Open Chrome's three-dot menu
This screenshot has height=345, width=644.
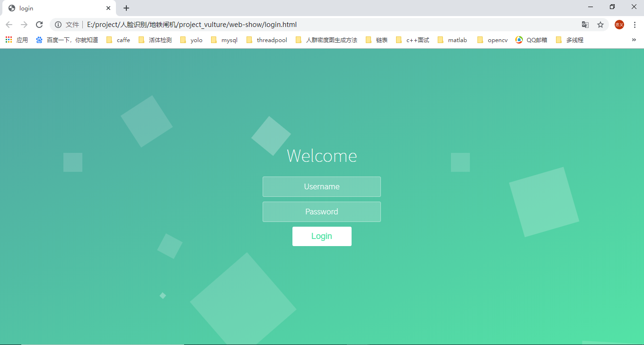click(x=635, y=25)
